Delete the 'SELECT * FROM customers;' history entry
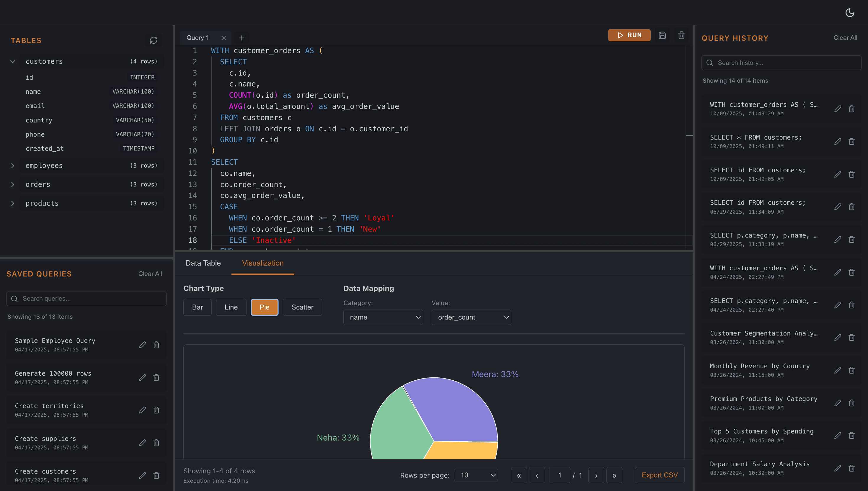The image size is (868, 491). click(x=851, y=141)
